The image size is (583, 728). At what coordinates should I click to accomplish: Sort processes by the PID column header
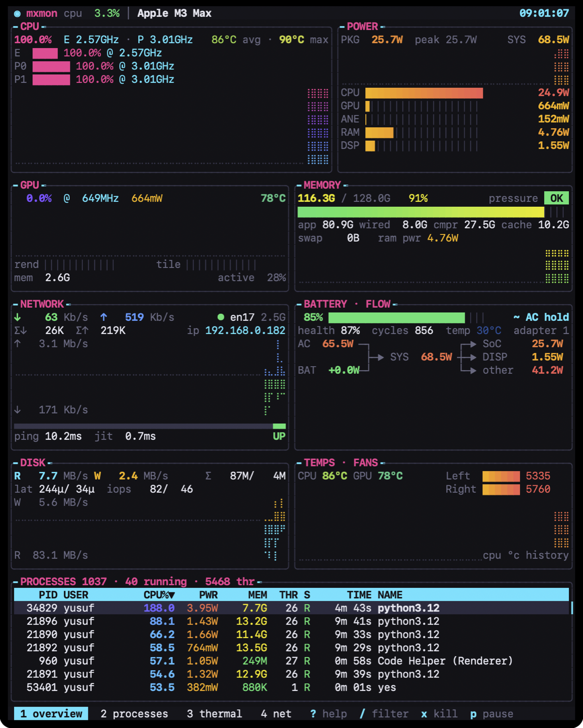coord(48,595)
